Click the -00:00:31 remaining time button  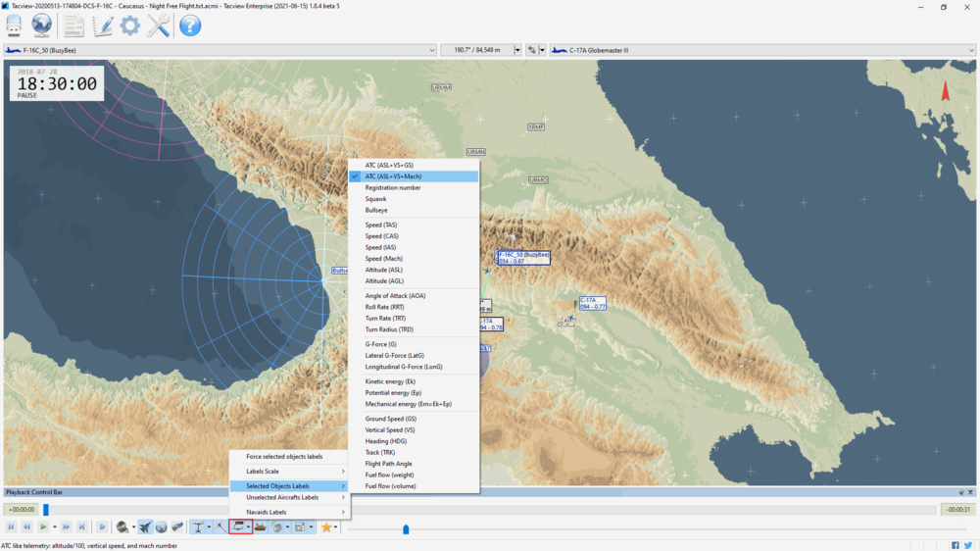coord(956,509)
